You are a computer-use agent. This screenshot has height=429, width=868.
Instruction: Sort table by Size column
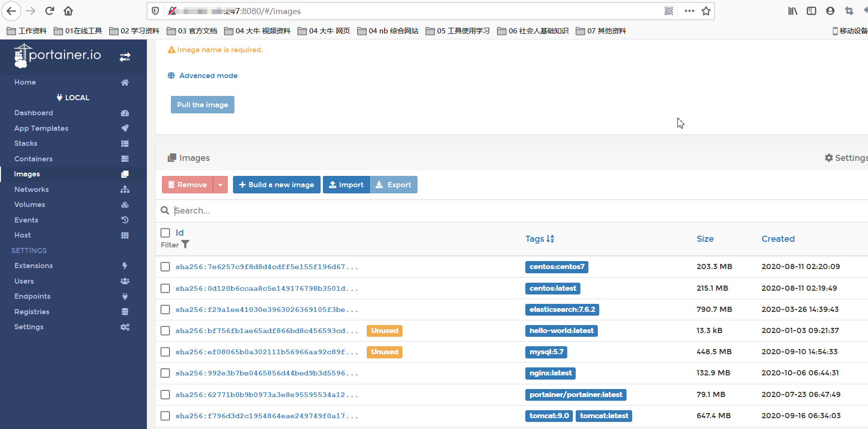click(705, 239)
